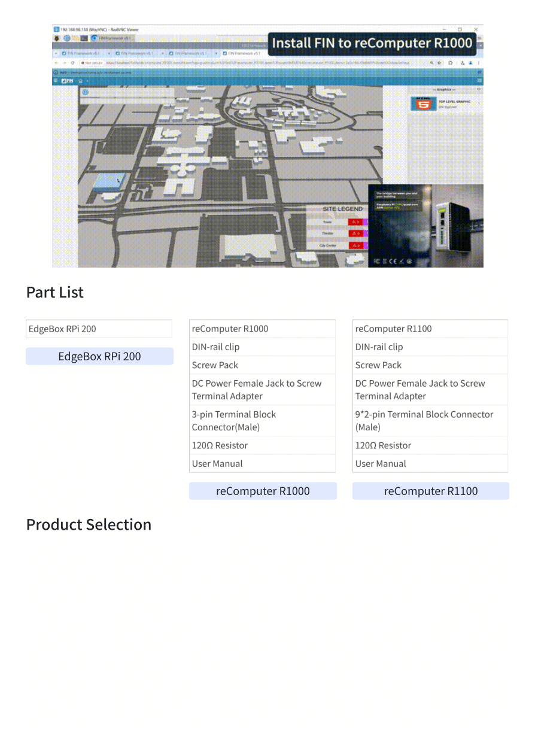535x756 pixels.
Task: Click the browser back arrow
Action: [57, 62]
